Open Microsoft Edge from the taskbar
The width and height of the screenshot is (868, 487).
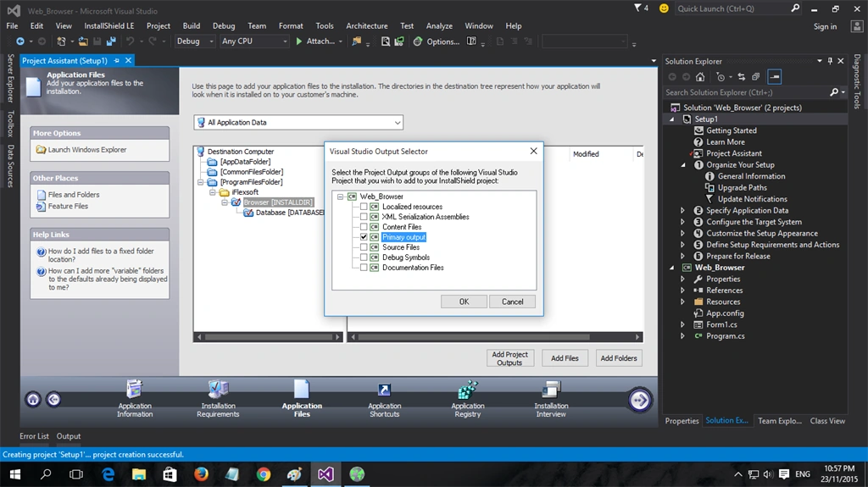108,474
